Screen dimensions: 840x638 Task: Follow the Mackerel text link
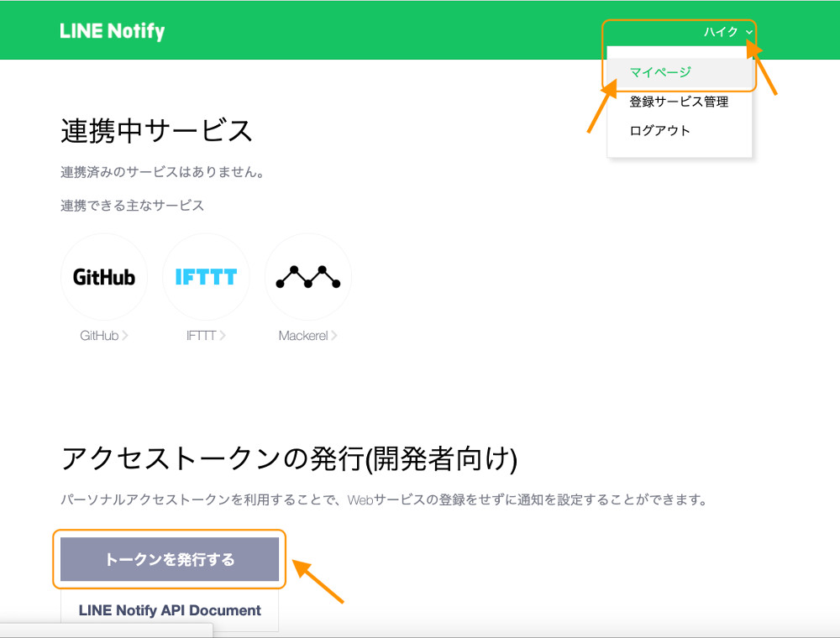[x=303, y=336]
